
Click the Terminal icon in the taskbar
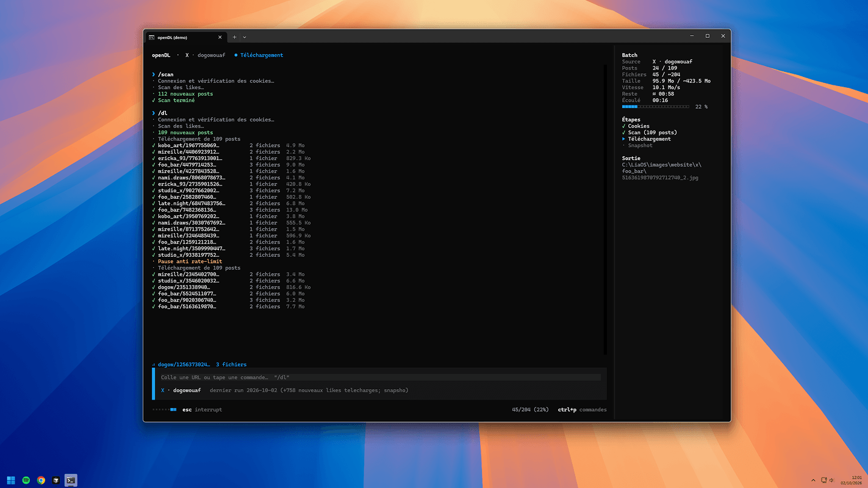click(71, 480)
